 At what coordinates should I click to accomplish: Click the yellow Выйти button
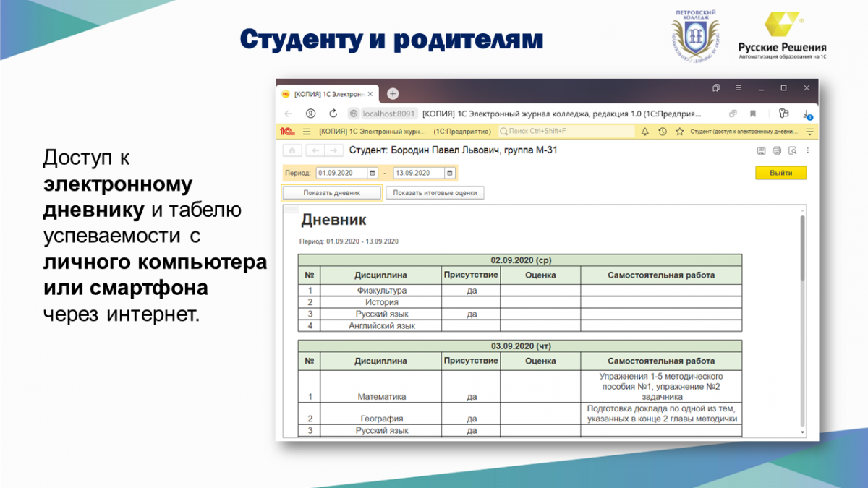[x=781, y=173]
